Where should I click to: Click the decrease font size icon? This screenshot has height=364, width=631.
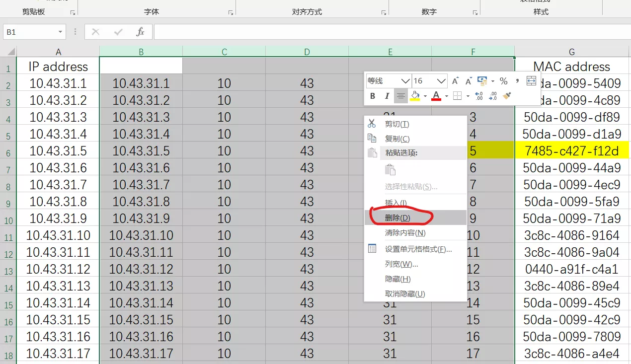coord(468,81)
